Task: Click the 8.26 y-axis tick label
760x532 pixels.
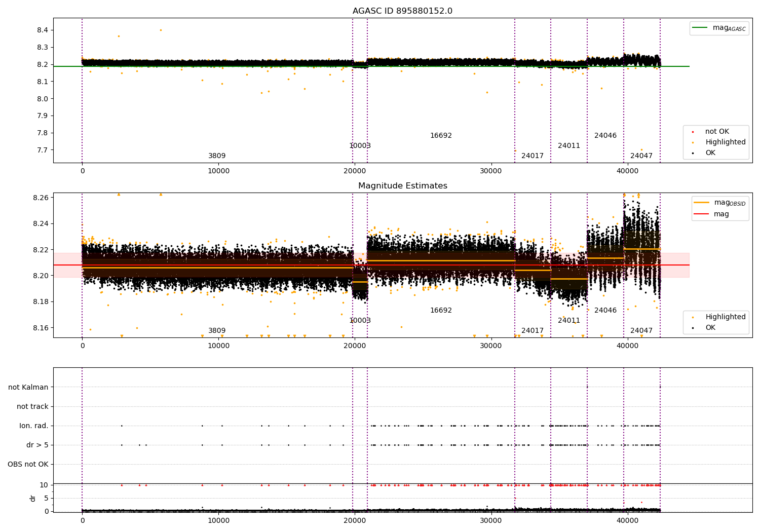Action: coord(41,198)
